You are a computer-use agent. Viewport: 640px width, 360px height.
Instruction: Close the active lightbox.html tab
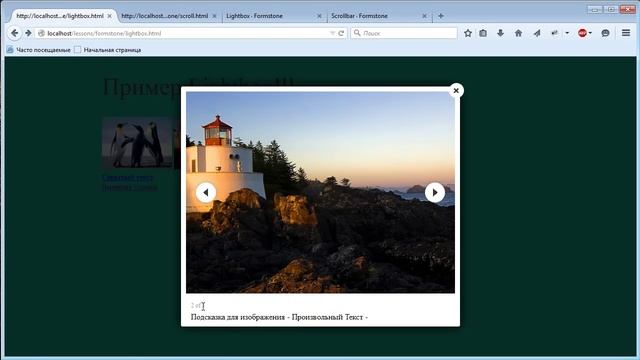coord(109,16)
